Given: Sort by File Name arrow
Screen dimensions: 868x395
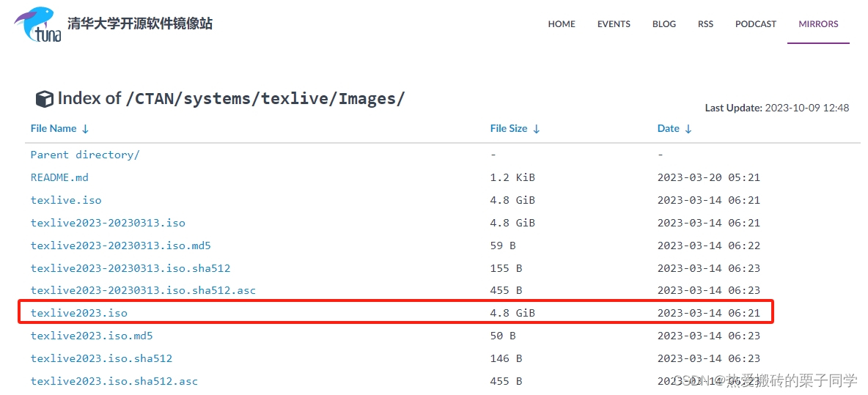Looking at the screenshot, I should click(x=85, y=129).
